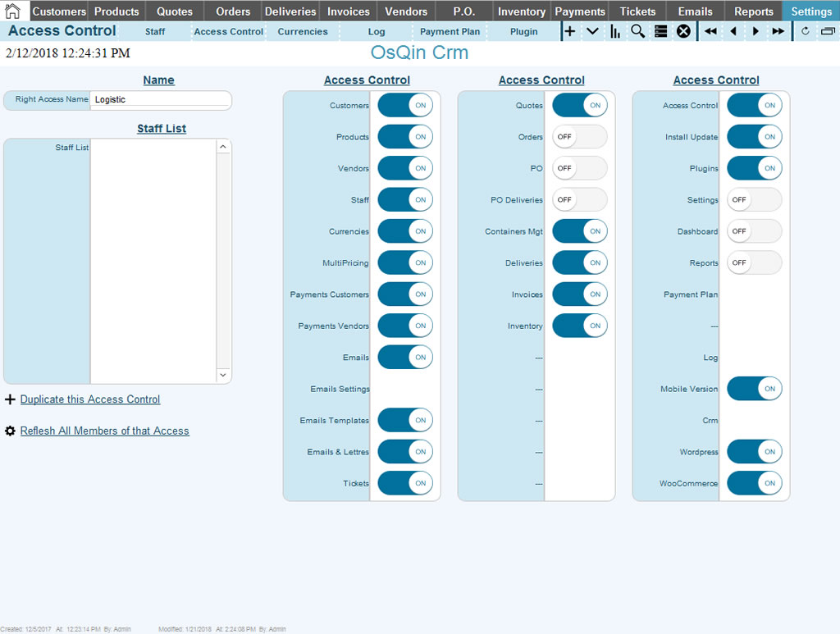
Task: Click gear icon beside Reflesh All Members
Action: (x=10, y=431)
